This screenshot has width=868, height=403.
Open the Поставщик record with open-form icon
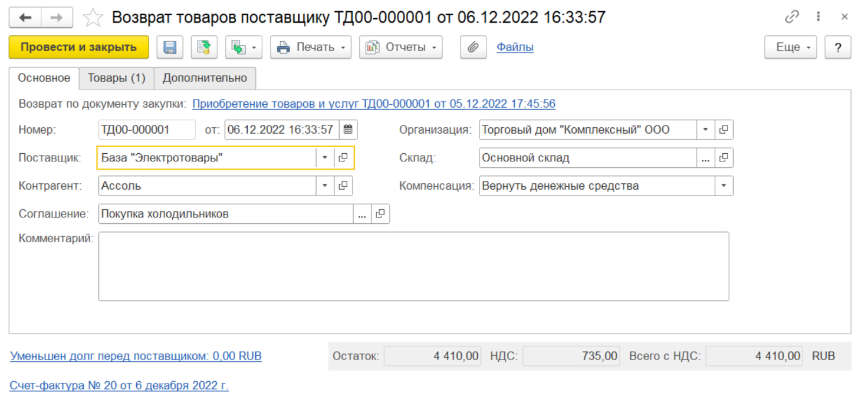click(x=343, y=158)
